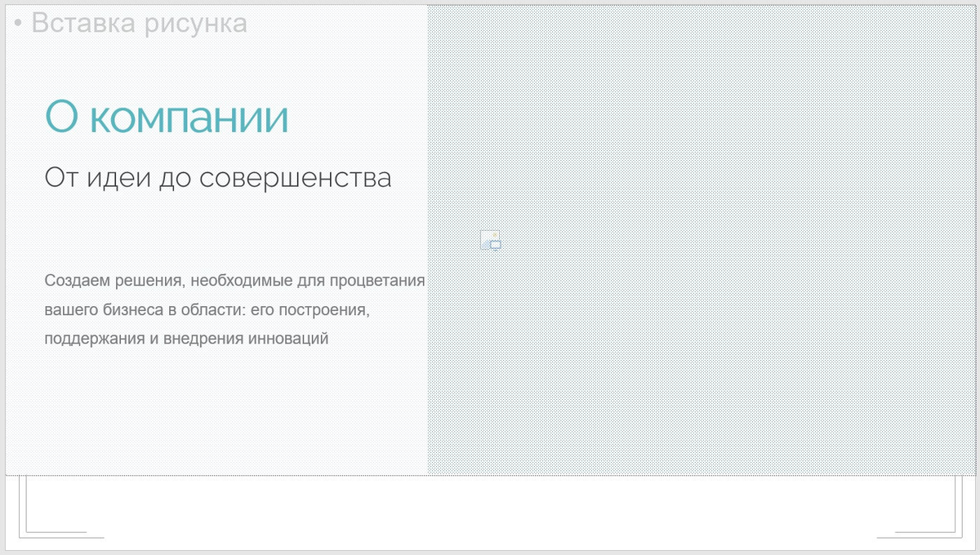Click the 'Вставка рисунка' placeholder text
The image size is (980, 555).
point(139,23)
